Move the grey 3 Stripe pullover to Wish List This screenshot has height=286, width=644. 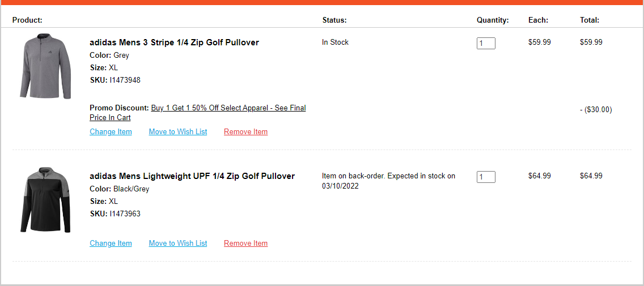pos(178,132)
